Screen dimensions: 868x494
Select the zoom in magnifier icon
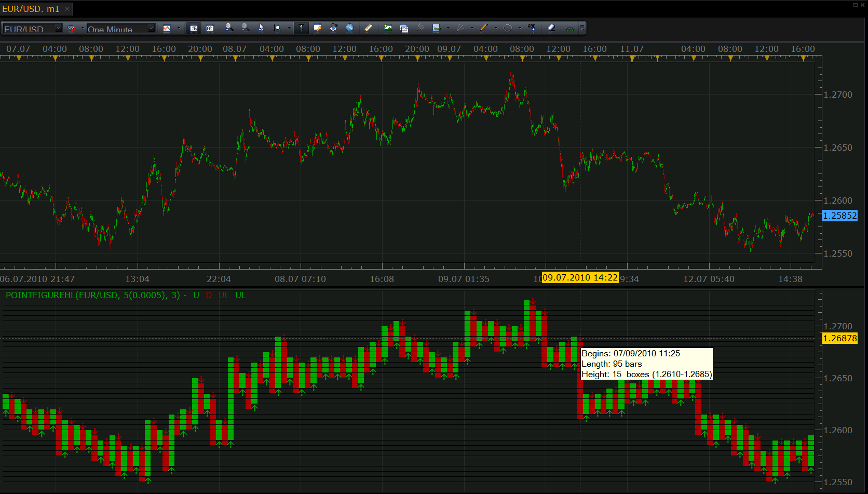click(229, 28)
